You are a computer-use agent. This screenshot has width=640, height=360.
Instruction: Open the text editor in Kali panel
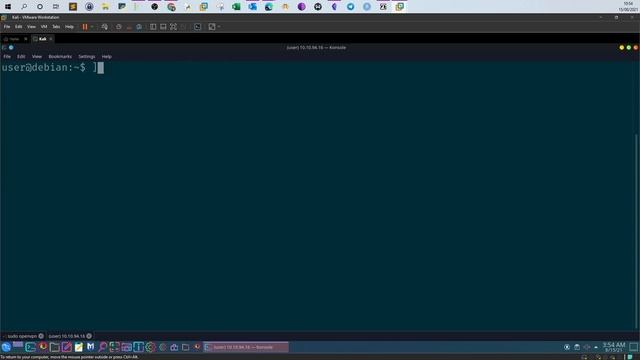(x=67, y=347)
